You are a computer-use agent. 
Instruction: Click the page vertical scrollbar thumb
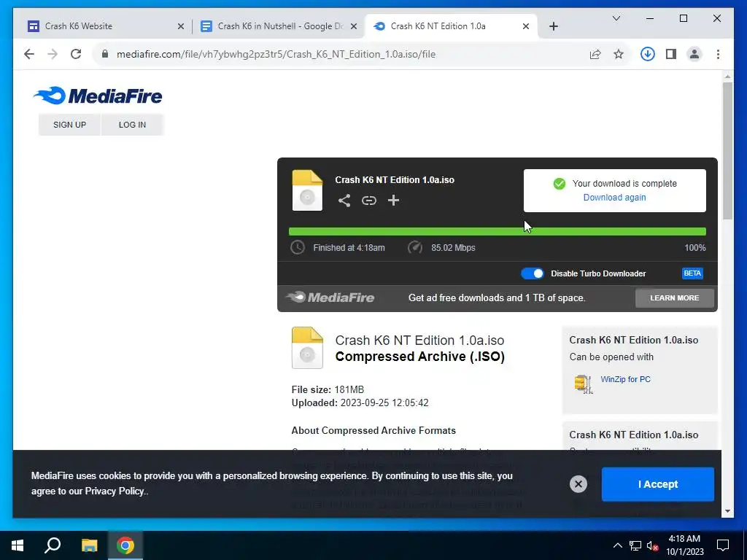coord(727,150)
